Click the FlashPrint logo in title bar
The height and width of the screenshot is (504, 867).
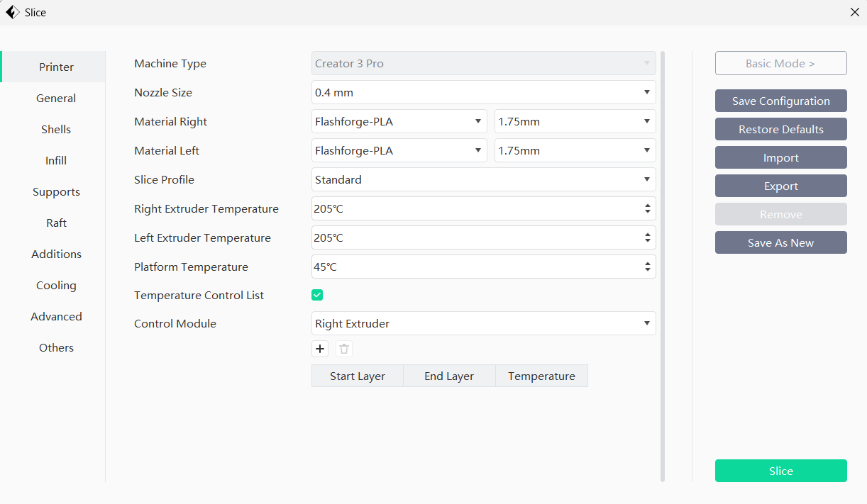tap(12, 12)
